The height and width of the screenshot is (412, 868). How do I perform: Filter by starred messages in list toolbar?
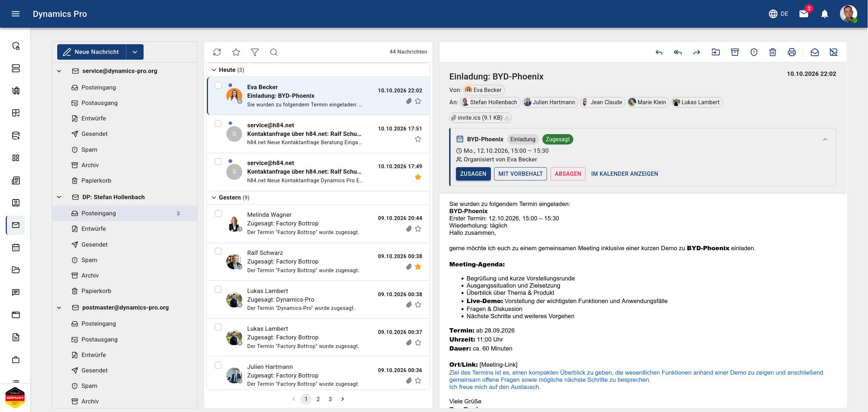236,52
